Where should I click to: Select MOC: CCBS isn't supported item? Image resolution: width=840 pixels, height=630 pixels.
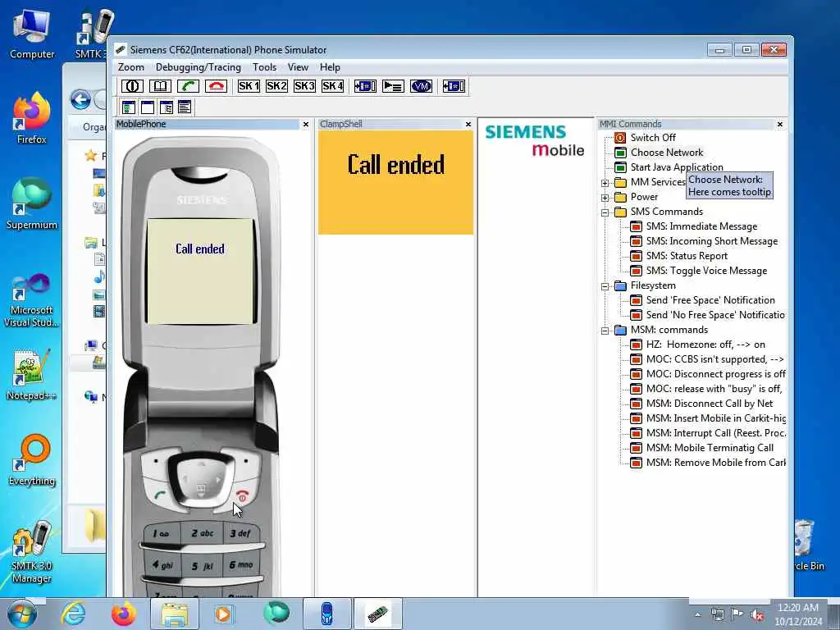[x=714, y=359]
